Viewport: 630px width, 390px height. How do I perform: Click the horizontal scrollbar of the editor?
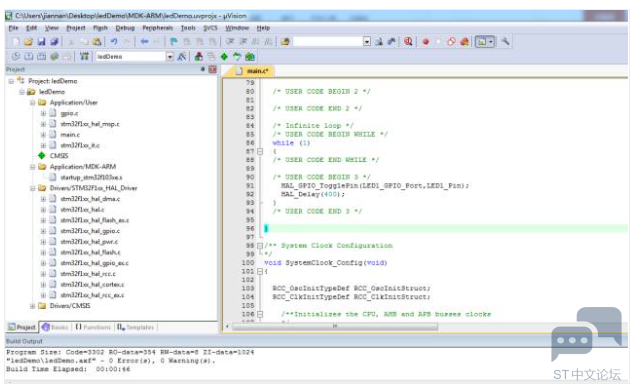tap(335, 327)
